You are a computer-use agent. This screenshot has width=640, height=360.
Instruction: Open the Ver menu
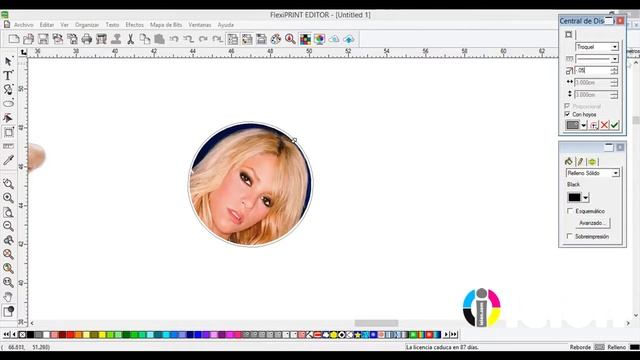64,25
